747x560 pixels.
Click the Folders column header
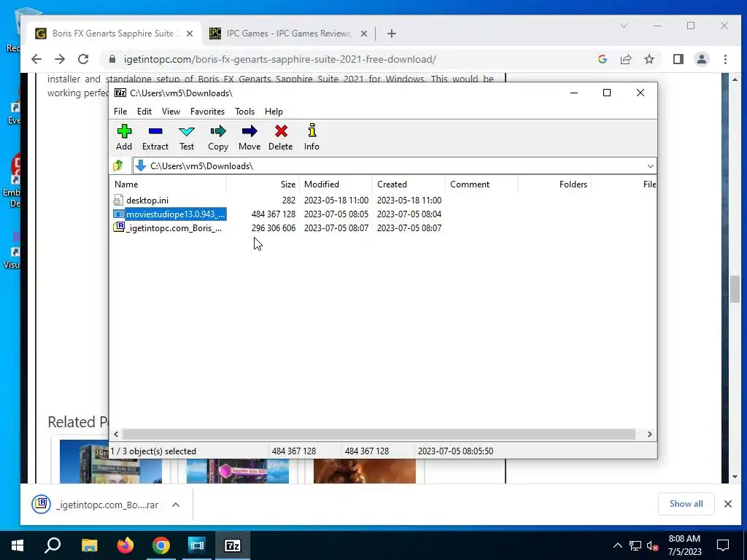click(554, 184)
